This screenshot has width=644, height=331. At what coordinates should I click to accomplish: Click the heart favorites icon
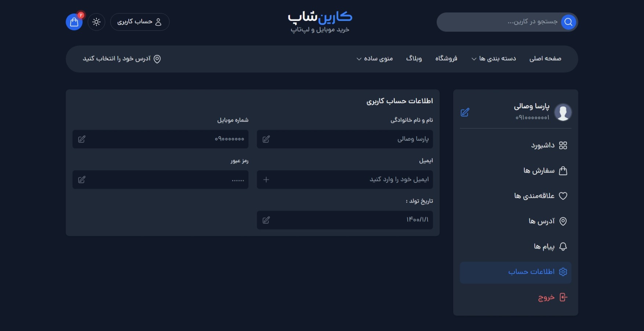563,196
